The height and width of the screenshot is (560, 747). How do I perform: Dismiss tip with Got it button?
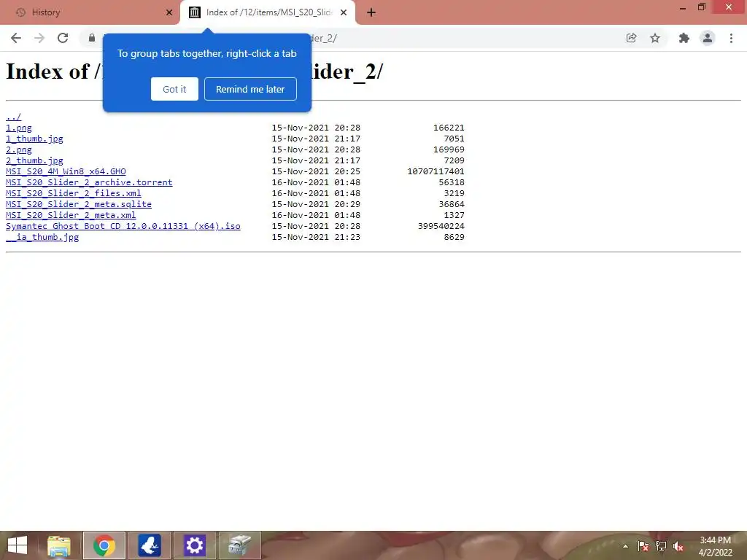click(x=174, y=89)
